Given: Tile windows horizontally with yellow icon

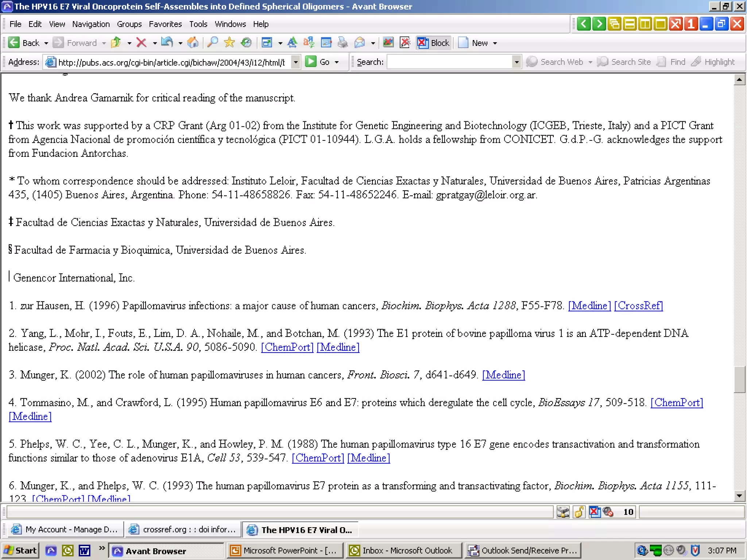Looking at the screenshot, I should (x=630, y=24).
